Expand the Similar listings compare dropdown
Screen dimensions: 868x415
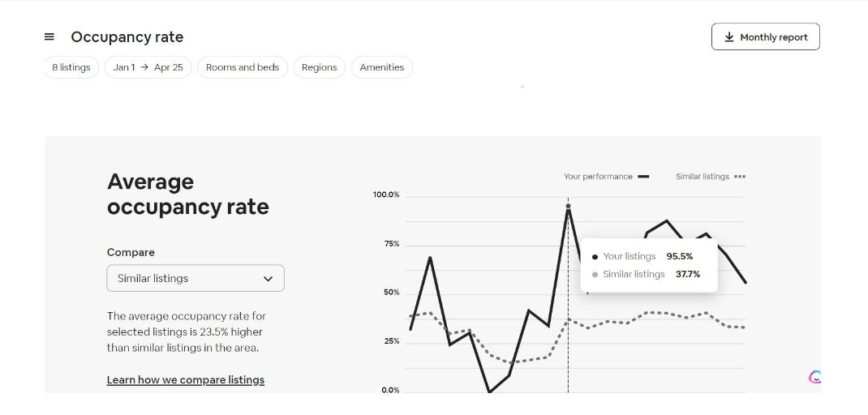click(196, 278)
